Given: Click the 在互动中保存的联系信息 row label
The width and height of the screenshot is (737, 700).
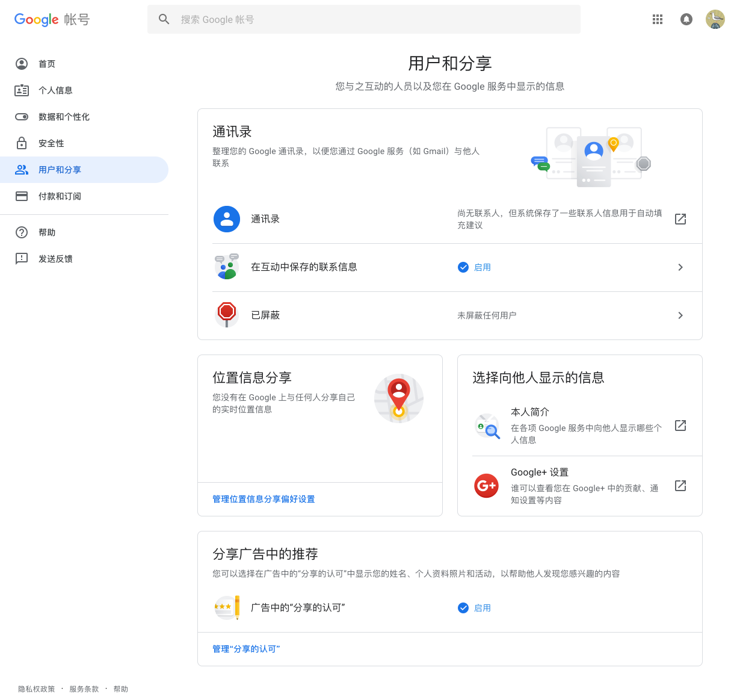Looking at the screenshot, I should click(304, 267).
